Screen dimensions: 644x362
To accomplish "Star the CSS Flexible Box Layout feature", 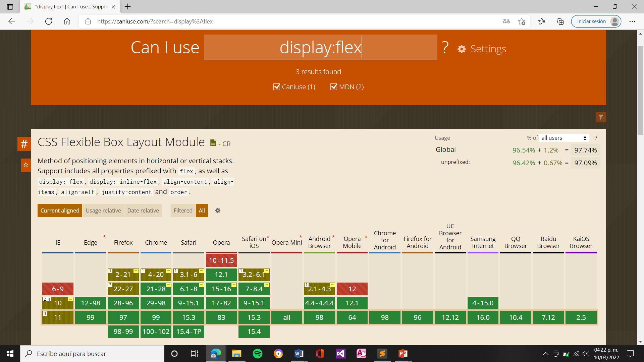I will 26,165.
